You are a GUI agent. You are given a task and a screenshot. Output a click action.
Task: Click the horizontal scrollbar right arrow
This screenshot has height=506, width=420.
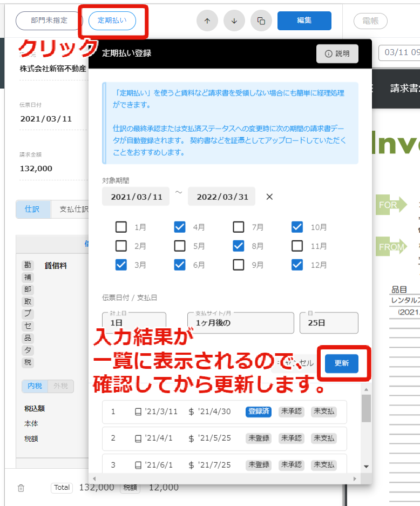tap(355, 479)
